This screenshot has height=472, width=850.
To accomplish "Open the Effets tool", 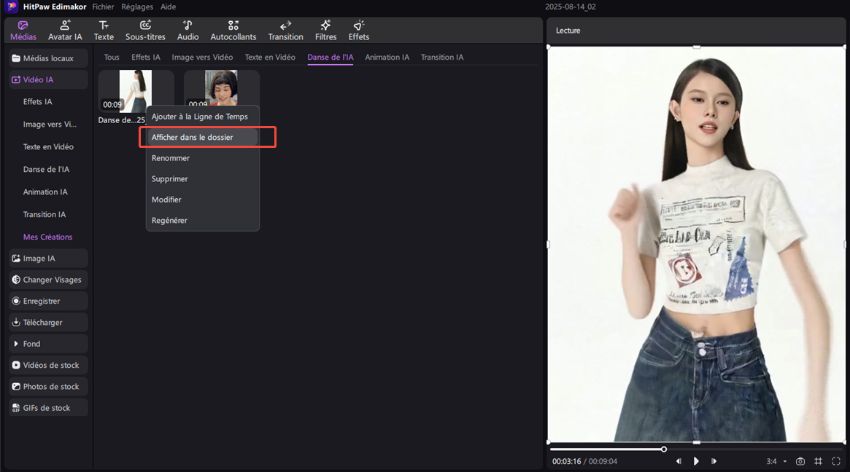I will (358, 31).
